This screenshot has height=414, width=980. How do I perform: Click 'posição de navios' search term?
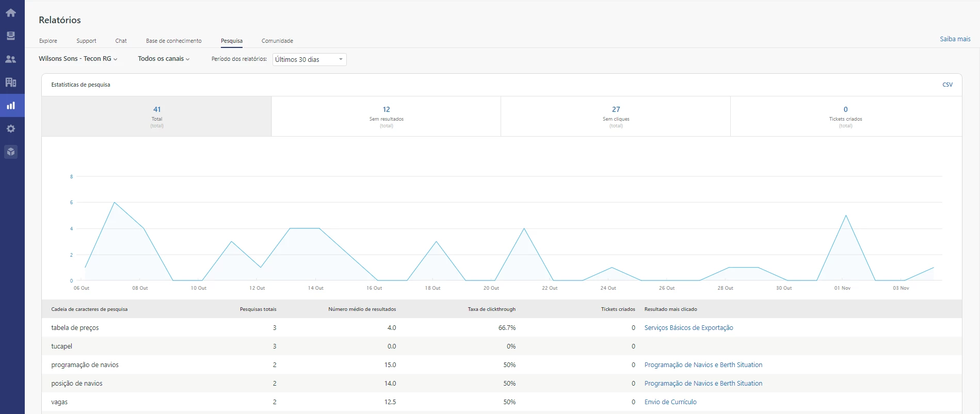[77, 384]
